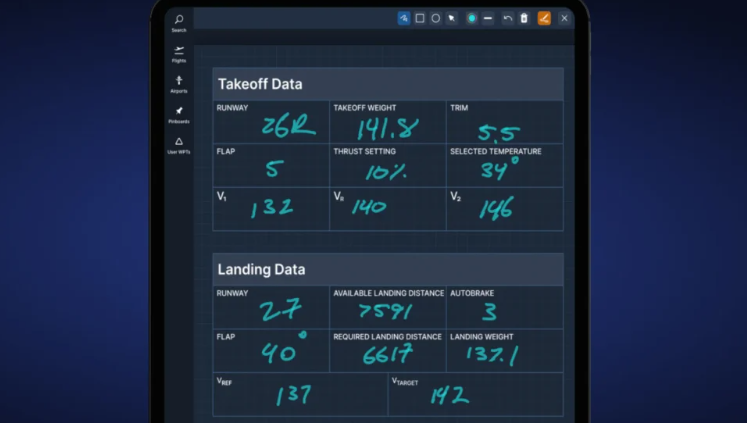
Task: Tap the TAKEOFF WEIGHT cell
Action: (388, 122)
